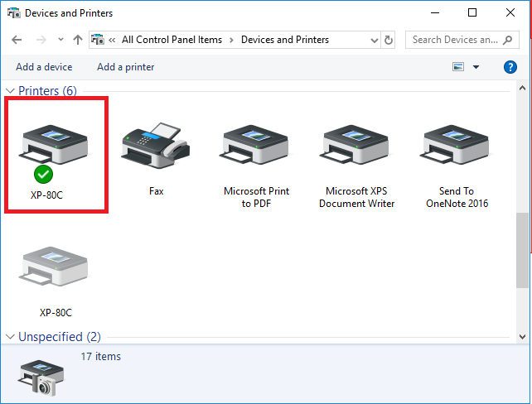This screenshot has width=532, height=404.
Task: Go back to previous location
Action: coord(17,40)
